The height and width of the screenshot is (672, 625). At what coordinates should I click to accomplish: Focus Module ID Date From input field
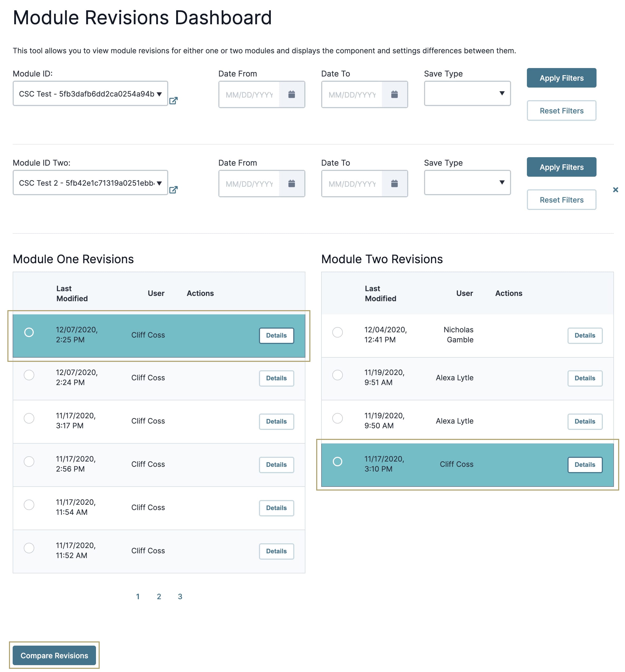coord(249,95)
